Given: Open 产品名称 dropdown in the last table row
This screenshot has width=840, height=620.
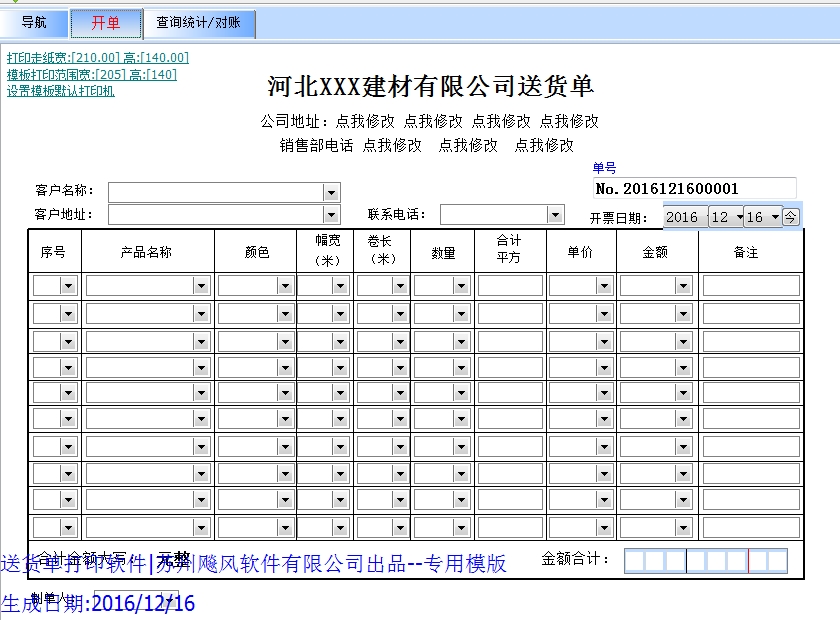Looking at the screenshot, I should [x=201, y=528].
